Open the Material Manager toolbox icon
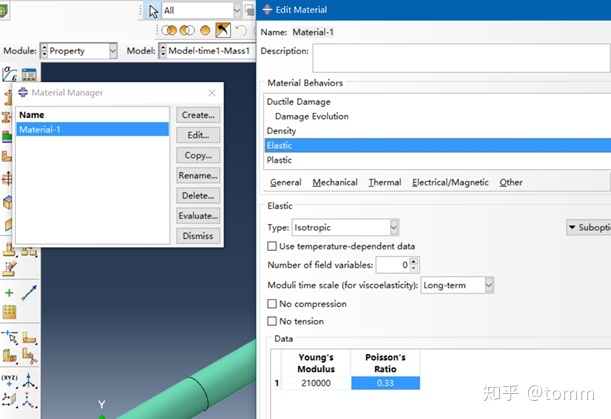The height and width of the screenshot is (419, 611). click(29, 74)
